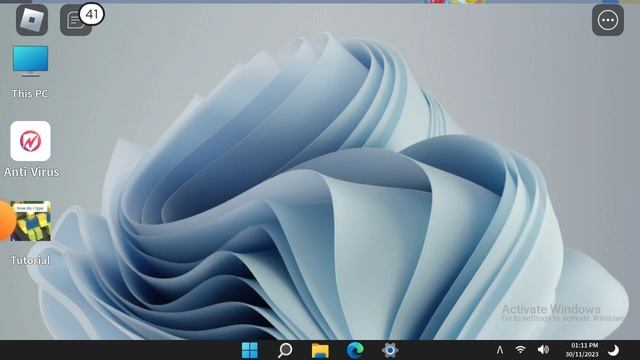Toggle the moon night mode icon
The width and height of the screenshot is (640, 360).
tap(613, 350)
